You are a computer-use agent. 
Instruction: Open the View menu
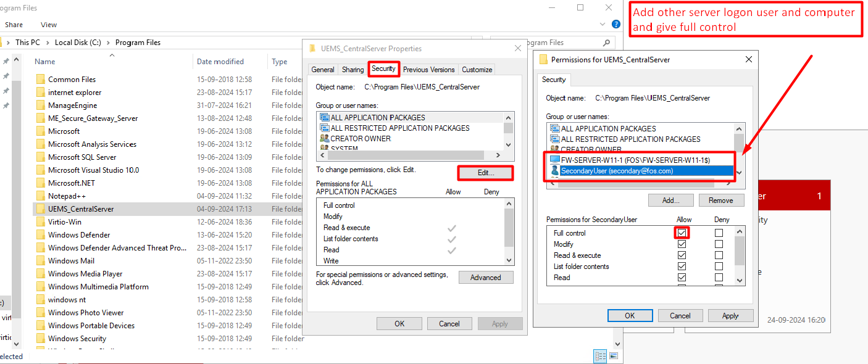pyautogui.click(x=48, y=24)
